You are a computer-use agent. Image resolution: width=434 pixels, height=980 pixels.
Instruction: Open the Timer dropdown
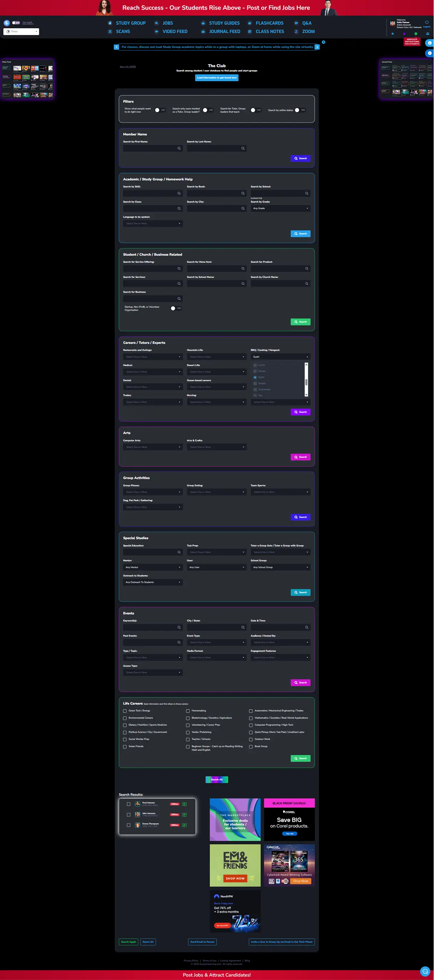click(21, 31)
